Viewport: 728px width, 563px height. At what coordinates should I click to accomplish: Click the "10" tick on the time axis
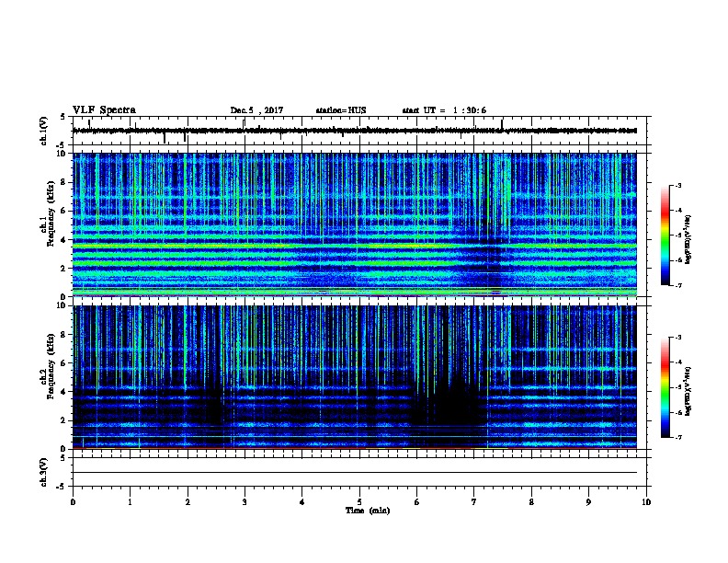pyautogui.click(x=646, y=502)
